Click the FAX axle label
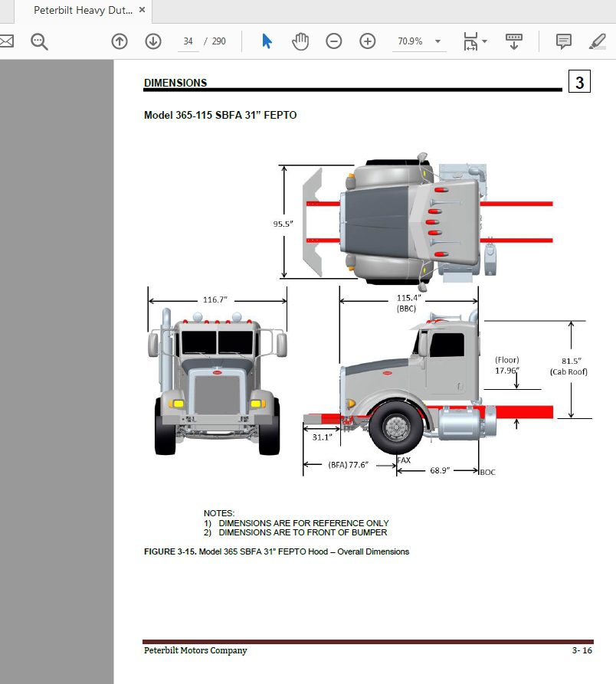Image resolution: width=616 pixels, height=684 pixels. (x=404, y=460)
